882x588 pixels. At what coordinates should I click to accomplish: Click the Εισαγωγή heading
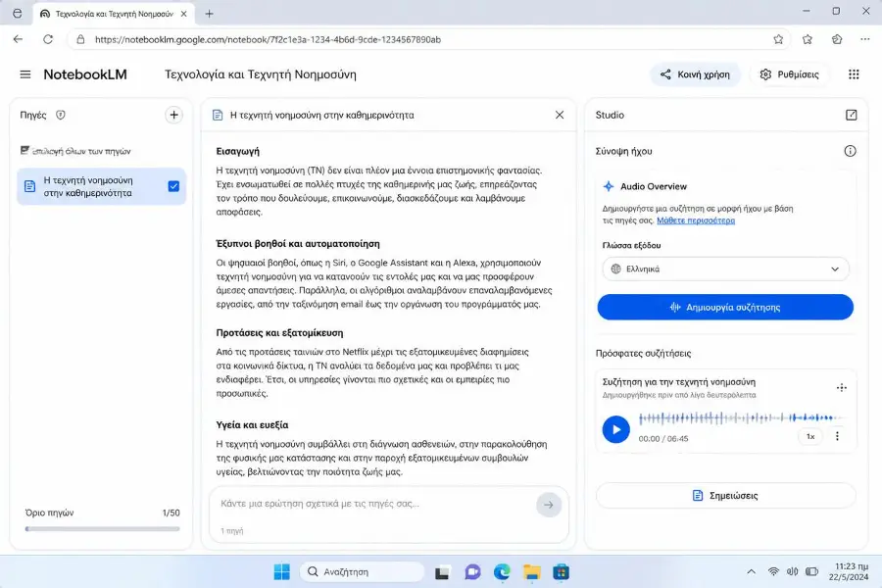click(237, 151)
